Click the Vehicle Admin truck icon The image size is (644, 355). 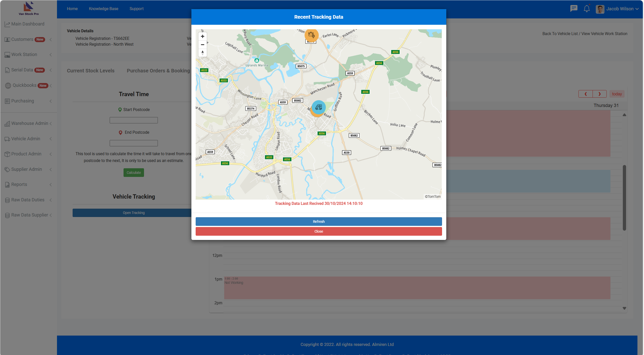pyautogui.click(x=7, y=139)
